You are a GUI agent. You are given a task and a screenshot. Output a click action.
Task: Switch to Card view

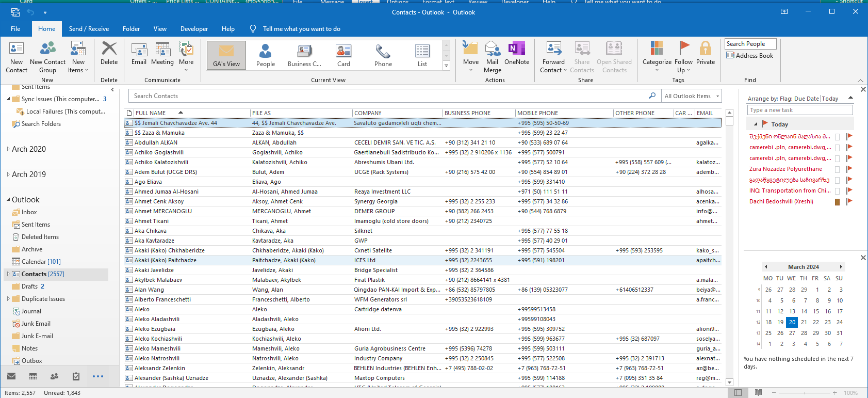pyautogui.click(x=343, y=55)
